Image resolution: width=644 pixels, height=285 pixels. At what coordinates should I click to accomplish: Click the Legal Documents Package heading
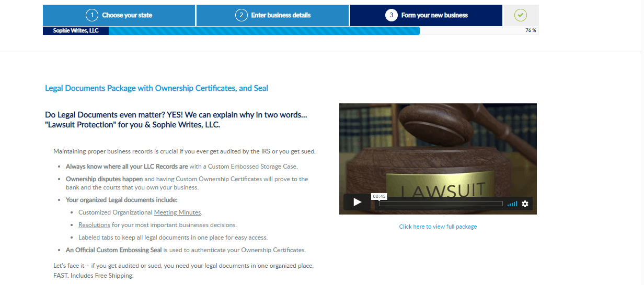pos(156,88)
